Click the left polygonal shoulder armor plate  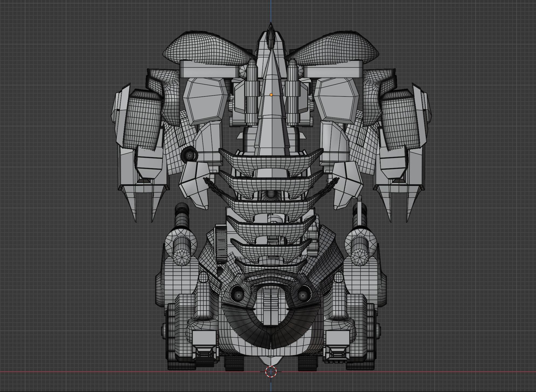pyautogui.click(x=206, y=101)
